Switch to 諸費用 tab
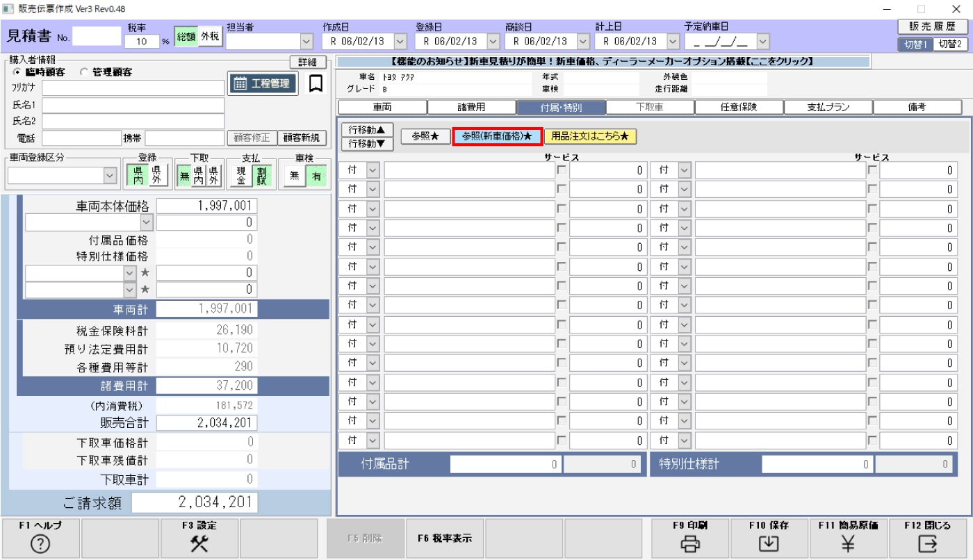 [x=471, y=108]
